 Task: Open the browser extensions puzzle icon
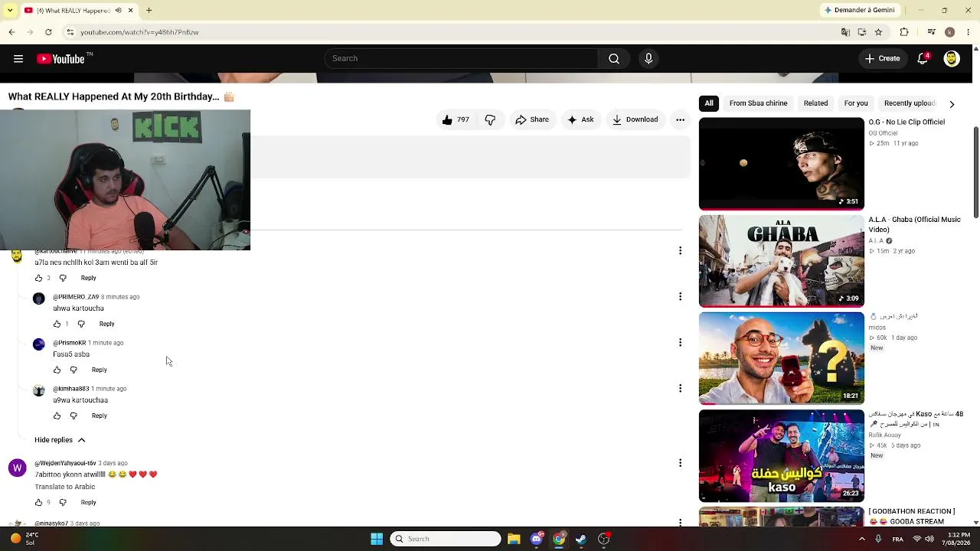[904, 32]
